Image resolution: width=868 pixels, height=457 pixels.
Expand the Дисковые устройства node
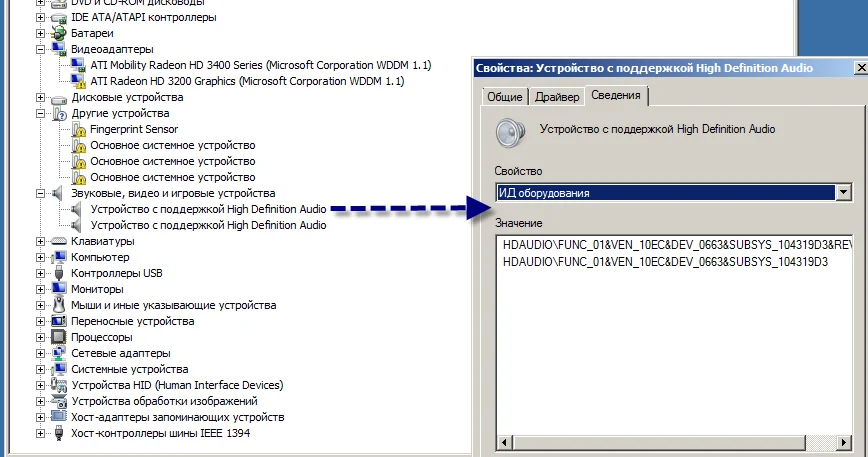pyautogui.click(x=40, y=98)
